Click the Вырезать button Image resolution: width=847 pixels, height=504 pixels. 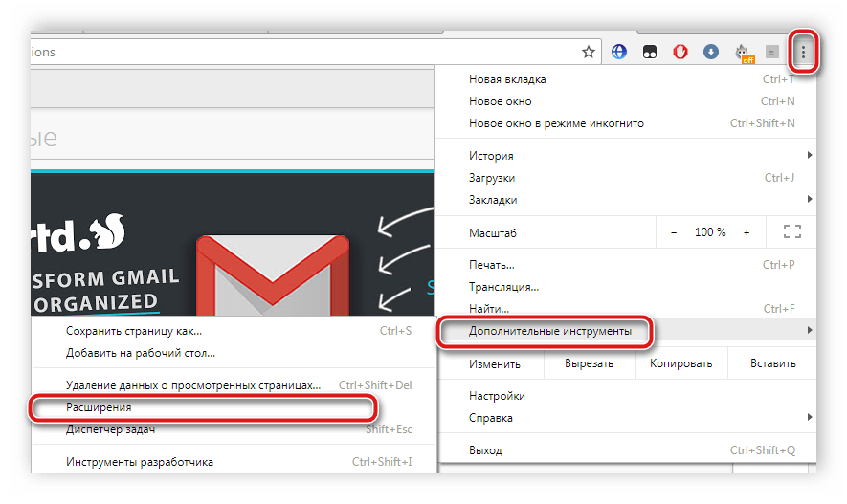pos(590,363)
